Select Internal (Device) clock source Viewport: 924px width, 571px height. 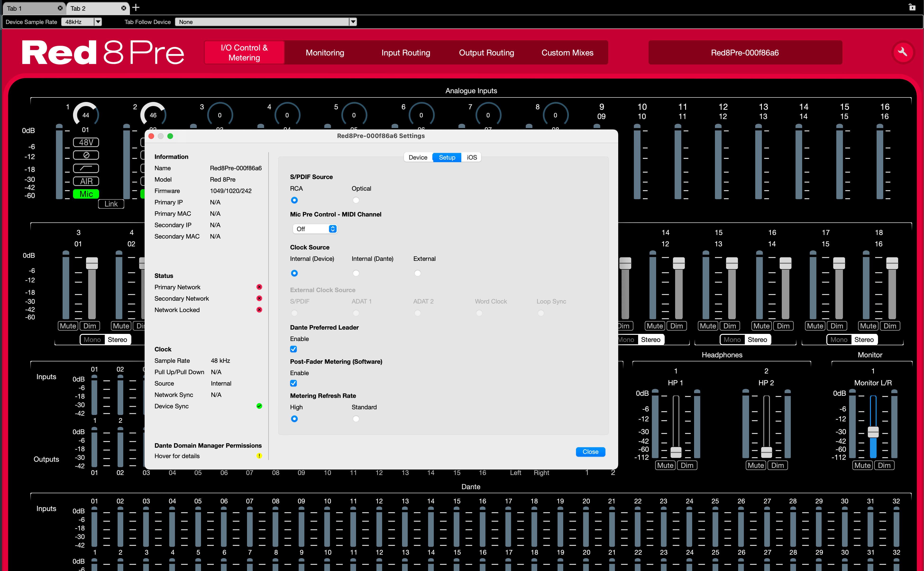(x=294, y=273)
